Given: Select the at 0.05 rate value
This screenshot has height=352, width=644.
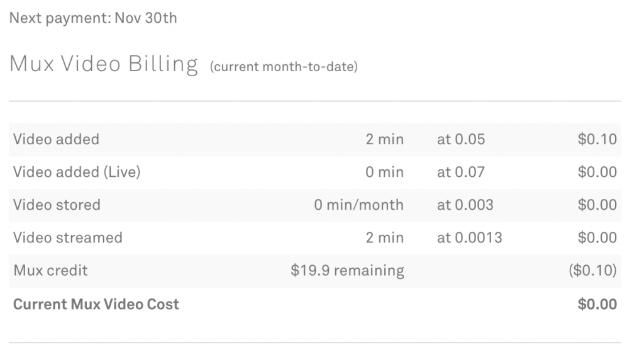Looking at the screenshot, I should [461, 139].
